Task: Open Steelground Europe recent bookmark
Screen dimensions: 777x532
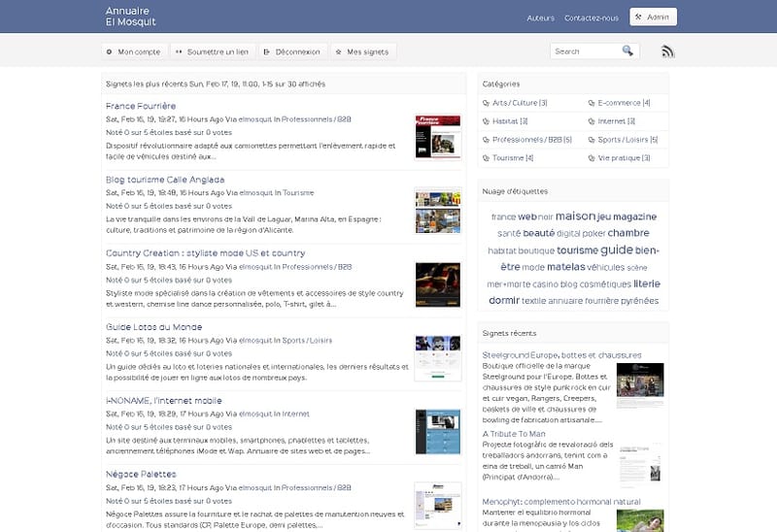Action: click(562, 355)
